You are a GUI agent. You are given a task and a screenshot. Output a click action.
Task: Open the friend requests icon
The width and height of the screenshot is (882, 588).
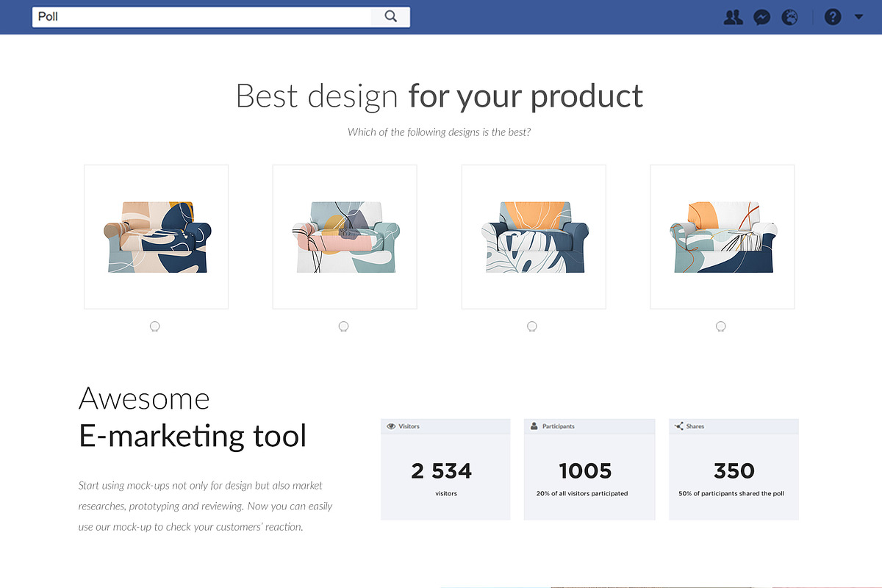coord(733,17)
